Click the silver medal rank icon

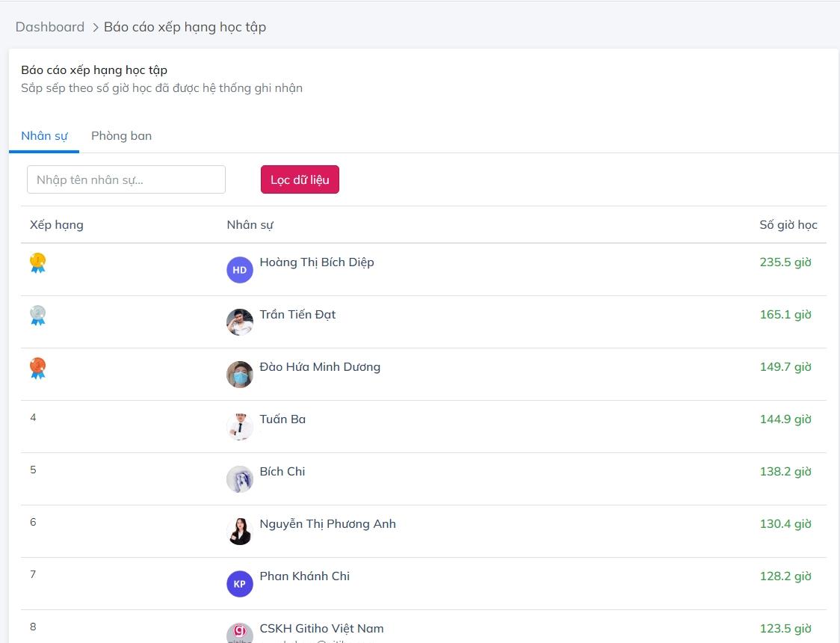click(37, 315)
